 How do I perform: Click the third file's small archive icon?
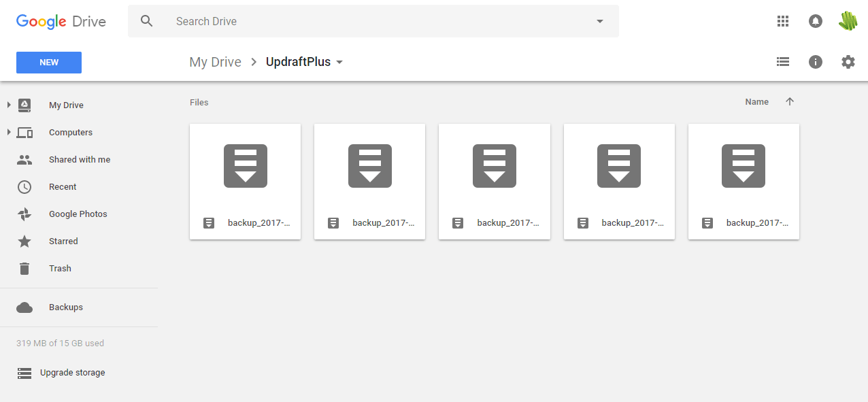click(x=458, y=223)
